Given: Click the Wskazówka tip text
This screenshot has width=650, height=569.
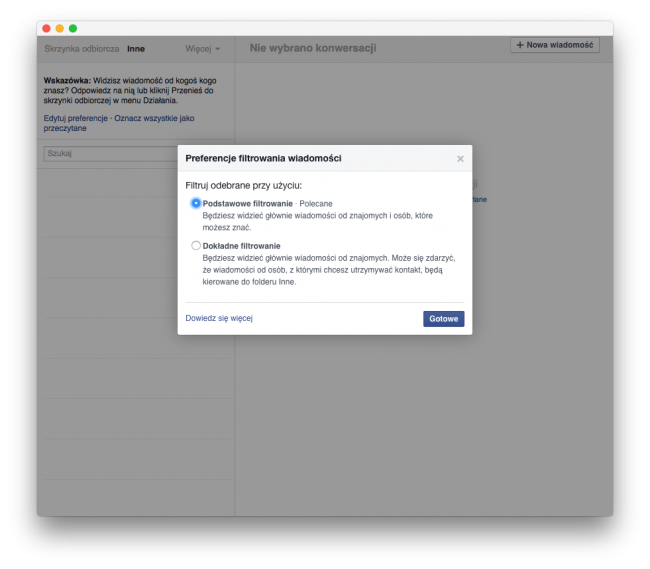Looking at the screenshot, I should 130,90.
